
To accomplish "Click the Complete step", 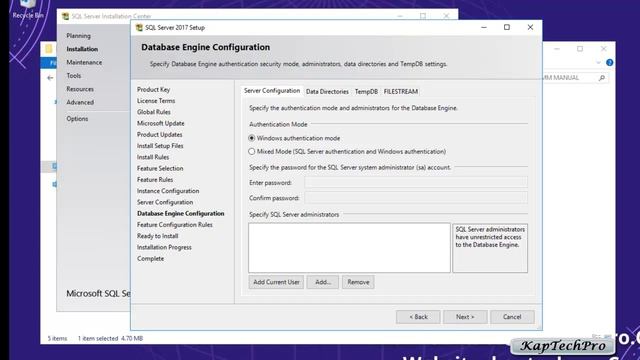I will pos(151,259).
